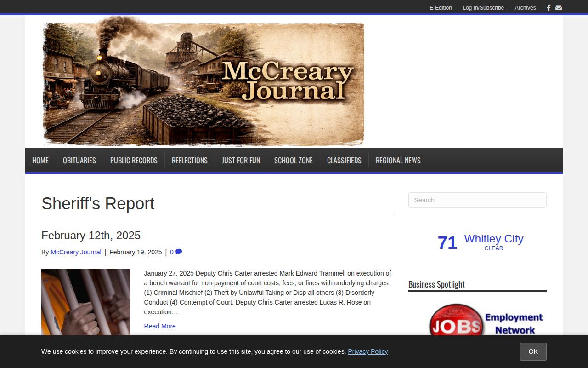Viewport: 588px width, 368px height.
Task: Navigate to Classifieds
Action: pyautogui.click(x=344, y=160)
